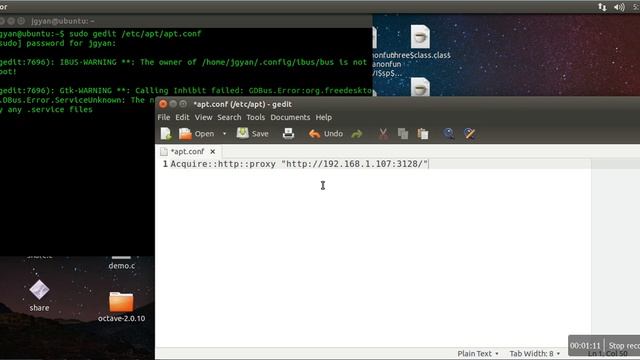
Task: Click the volume indicator in top panel
Action: coord(619,7)
